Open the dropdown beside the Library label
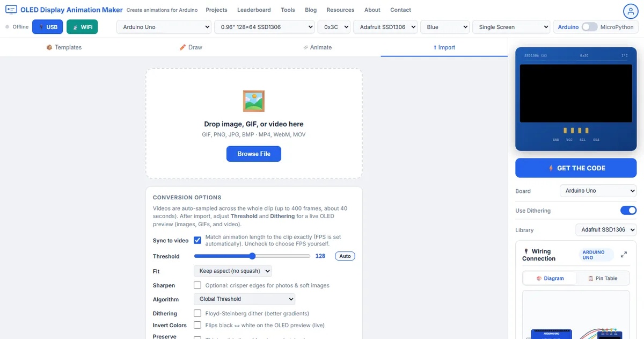644x339 pixels. tap(606, 229)
